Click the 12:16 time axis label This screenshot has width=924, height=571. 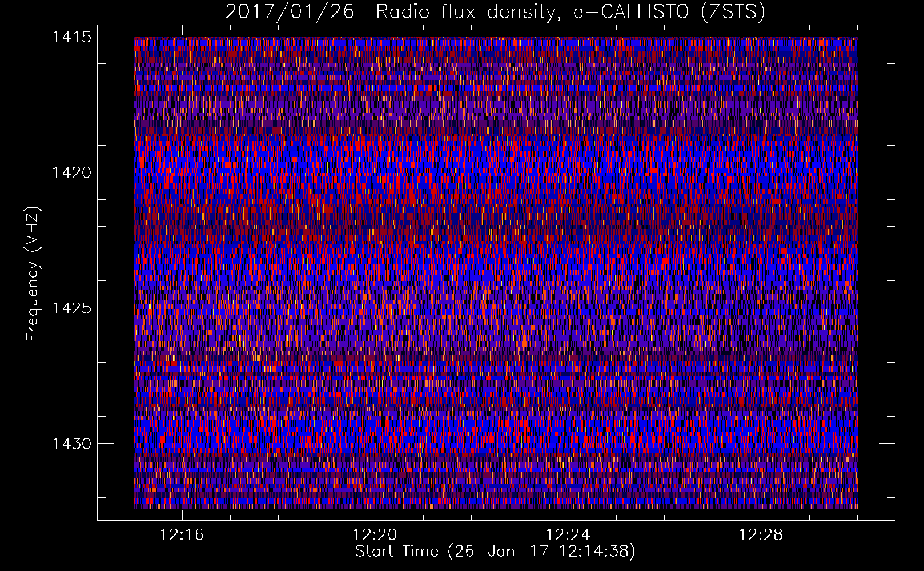click(182, 535)
